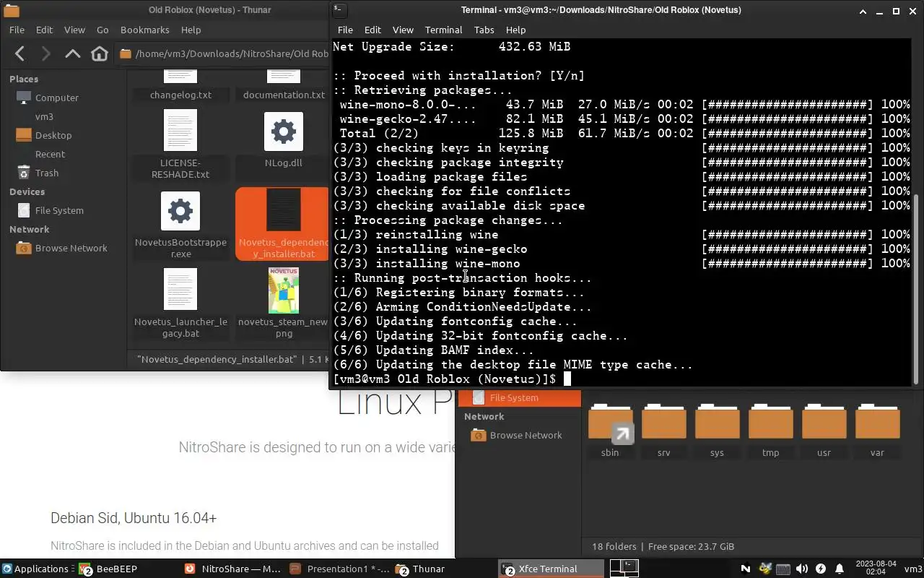Image resolution: width=924 pixels, height=578 pixels.
Task: Open Terminal View menu
Action: 403,30
